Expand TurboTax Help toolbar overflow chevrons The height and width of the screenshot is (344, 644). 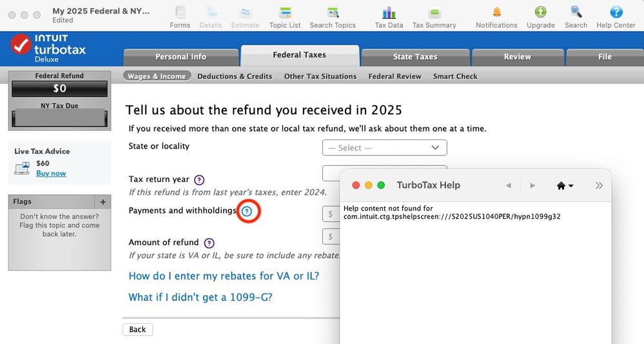click(x=599, y=185)
